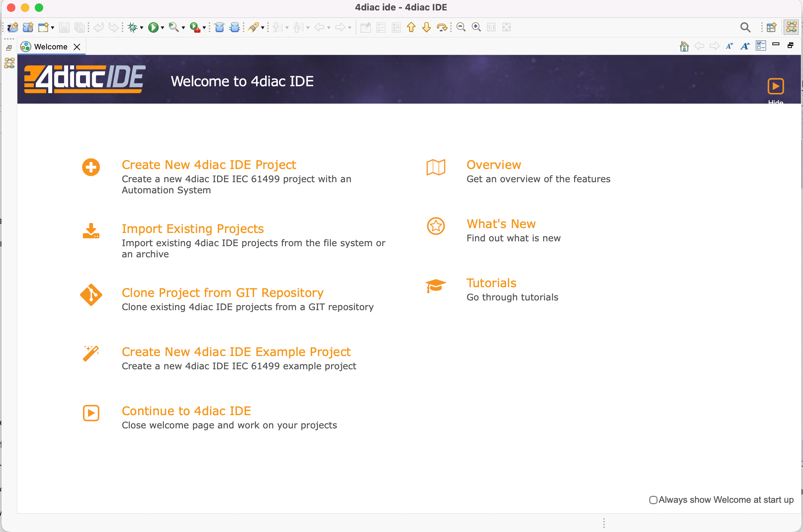
Task: Click the Next Annotation icon
Action: [x=277, y=27]
